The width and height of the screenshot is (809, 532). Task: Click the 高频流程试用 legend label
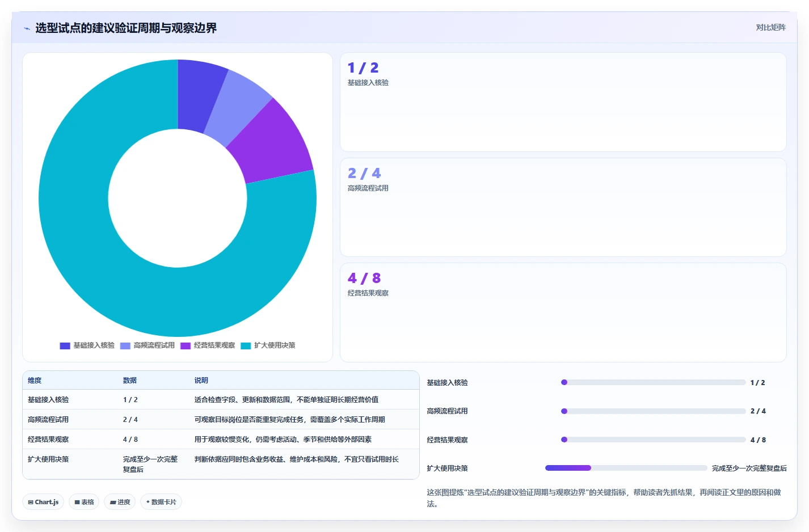pos(154,345)
